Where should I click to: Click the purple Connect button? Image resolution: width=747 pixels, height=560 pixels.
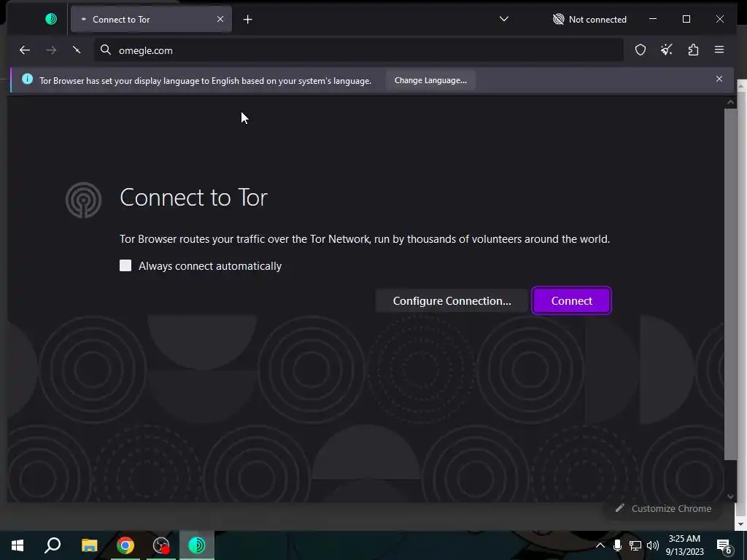pos(572,301)
